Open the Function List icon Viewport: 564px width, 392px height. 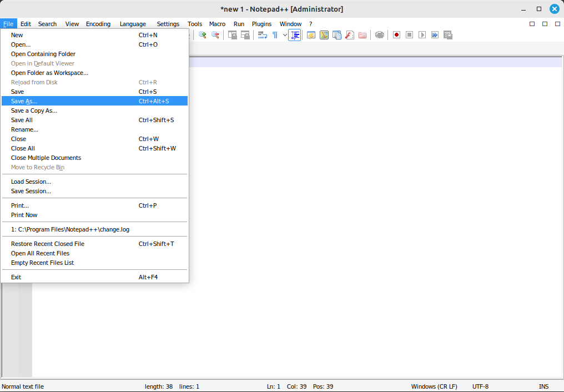coord(350,35)
